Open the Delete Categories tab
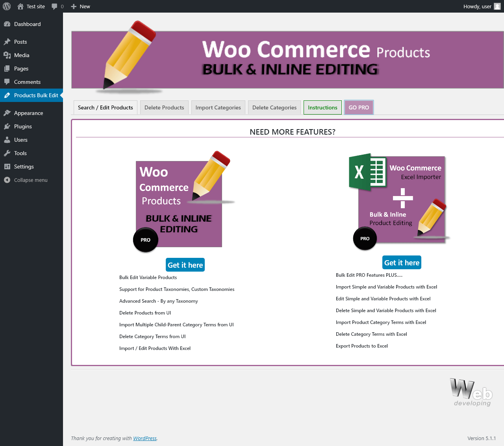The height and width of the screenshot is (446, 504). pos(274,107)
